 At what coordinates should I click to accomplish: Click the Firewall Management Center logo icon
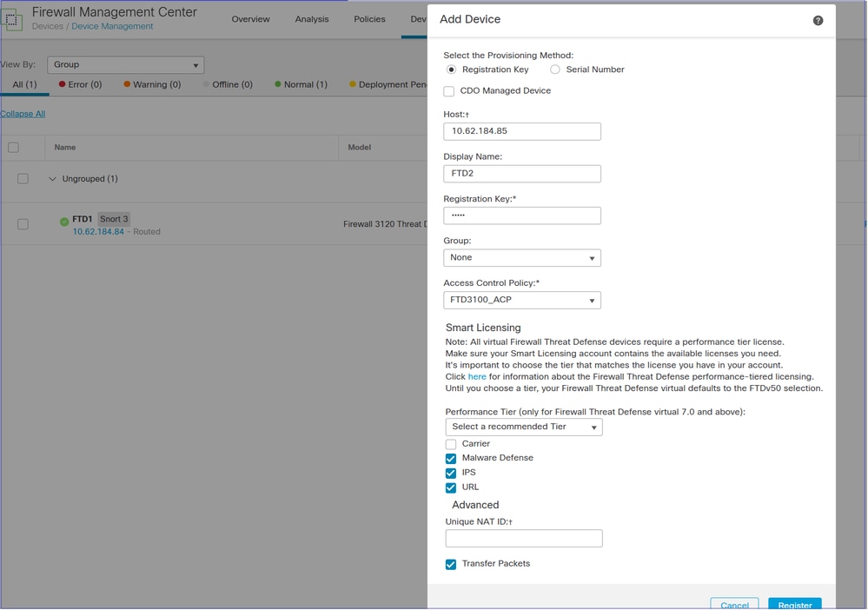coord(11,21)
